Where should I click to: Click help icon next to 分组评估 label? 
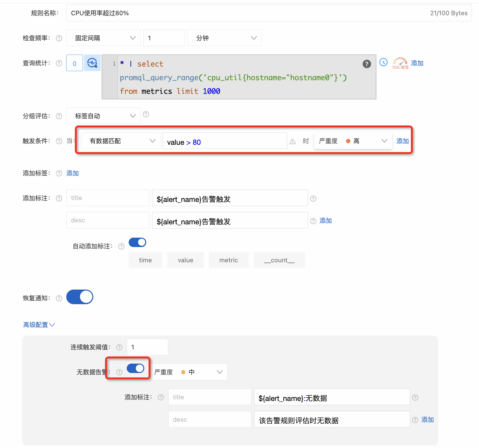tap(59, 116)
